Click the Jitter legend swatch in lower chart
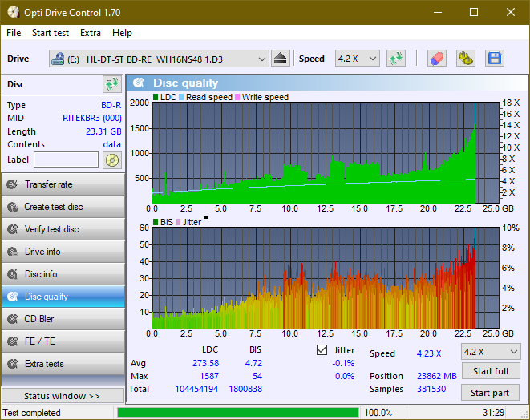The width and height of the screenshot is (530, 420). coord(178,222)
